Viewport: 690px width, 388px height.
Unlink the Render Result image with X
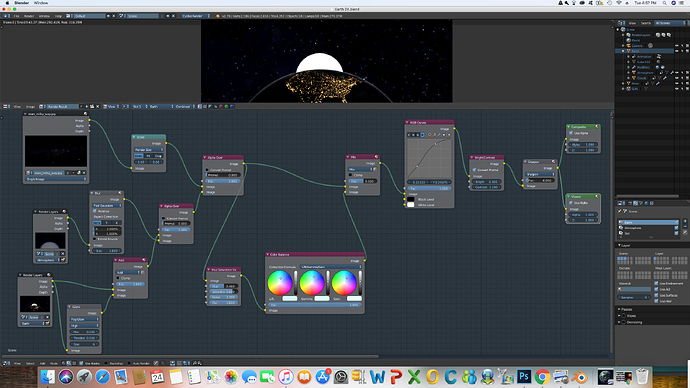point(98,106)
